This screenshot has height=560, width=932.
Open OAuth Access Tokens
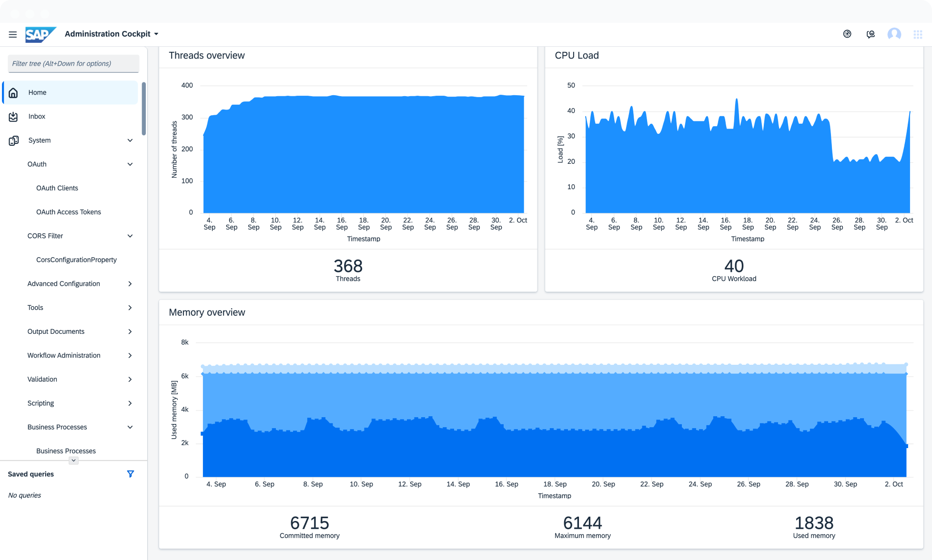tap(69, 212)
